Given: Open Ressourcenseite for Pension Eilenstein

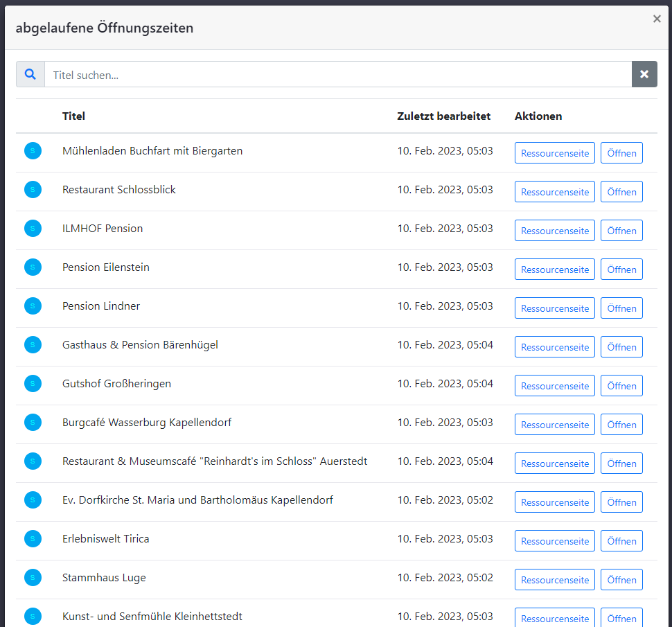Looking at the screenshot, I should (554, 269).
